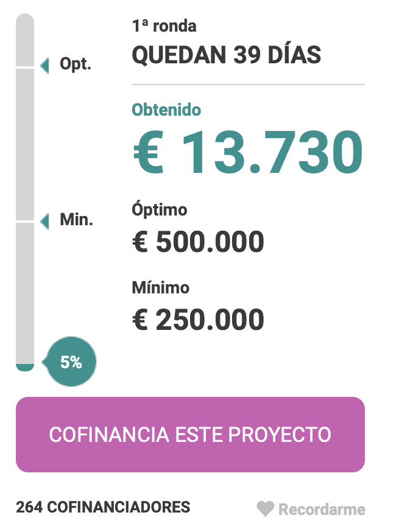Click the Mínimo label
The width and height of the screenshot is (413, 532).
pos(160,287)
